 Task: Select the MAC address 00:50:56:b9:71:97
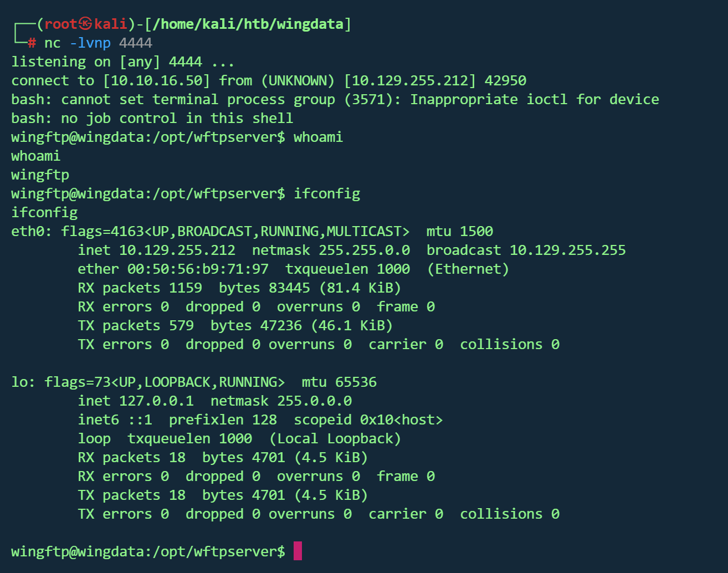[198, 269]
